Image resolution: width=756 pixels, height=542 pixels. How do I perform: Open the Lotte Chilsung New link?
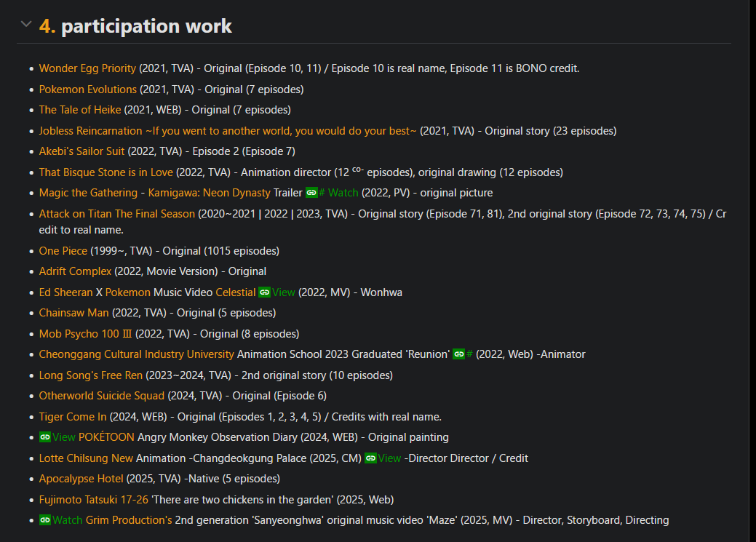click(86, 458)
